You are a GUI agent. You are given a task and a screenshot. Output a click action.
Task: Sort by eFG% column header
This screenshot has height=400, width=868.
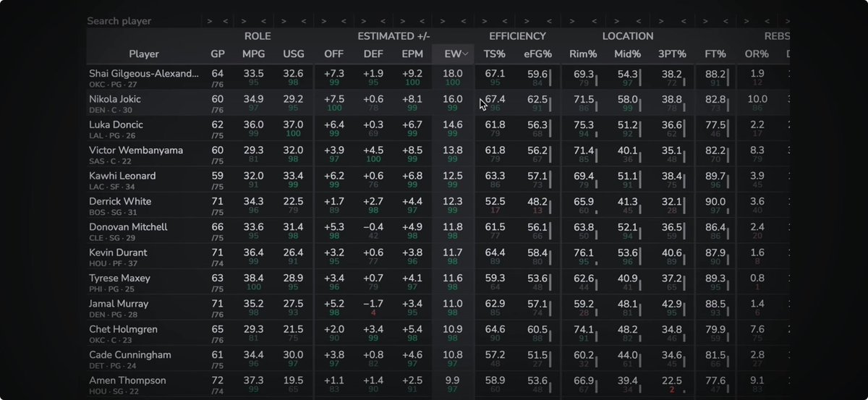pos(537,54)
